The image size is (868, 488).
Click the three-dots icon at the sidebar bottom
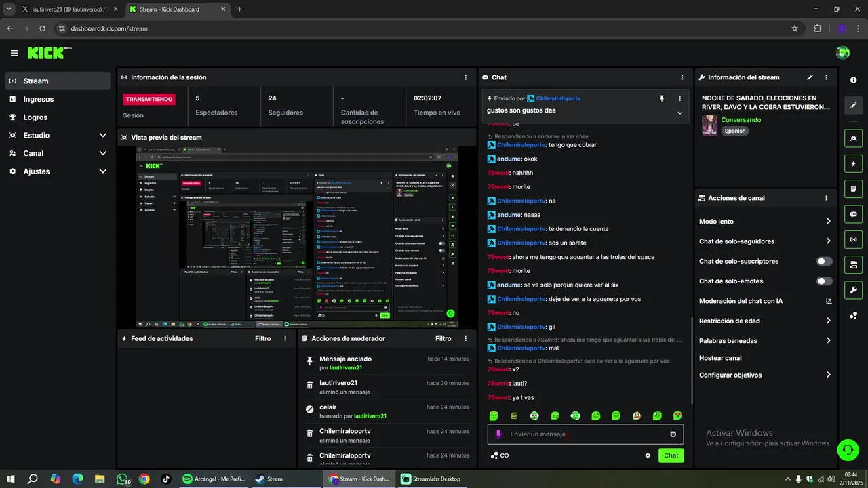click(853, 316)
